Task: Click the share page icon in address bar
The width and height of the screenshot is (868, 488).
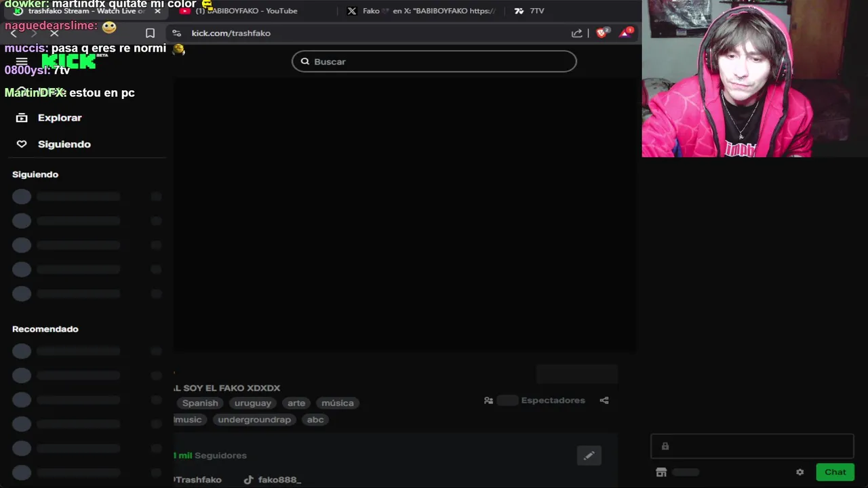Action: pyautogui.click(x=576, y=33)
